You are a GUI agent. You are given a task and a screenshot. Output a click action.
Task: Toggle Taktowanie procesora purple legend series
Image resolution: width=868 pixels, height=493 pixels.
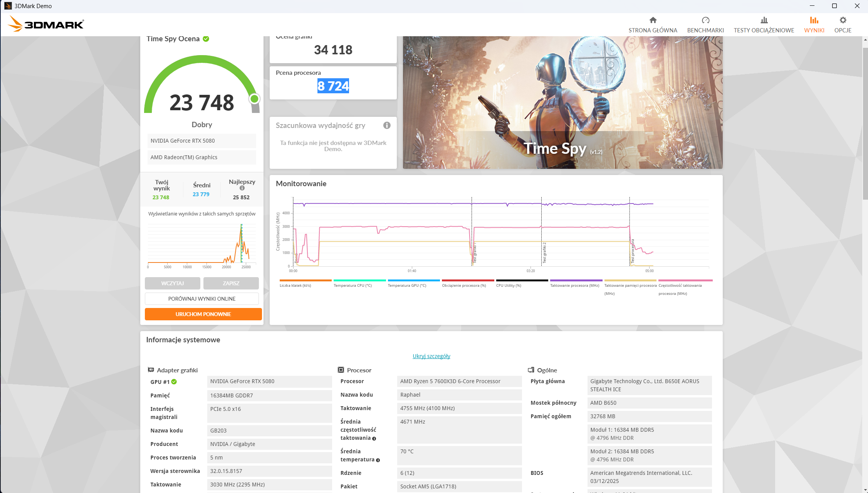tap(574, 285)
